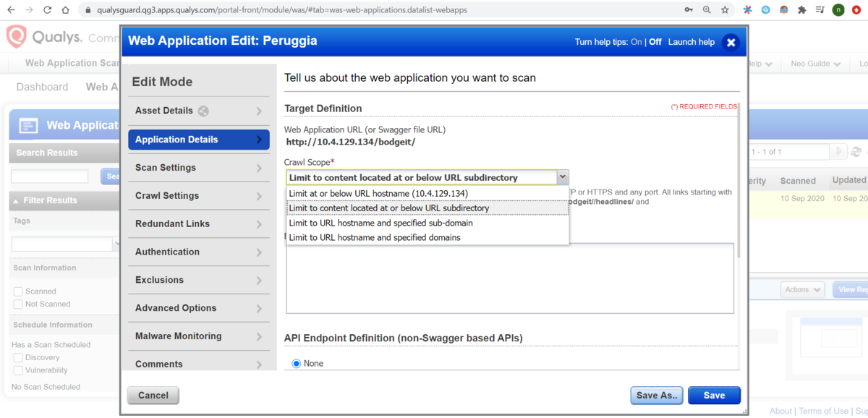This screenshot has height=418, width=868.
Task: Open the Actions dropdown in background
Action: tap(803, 289)
